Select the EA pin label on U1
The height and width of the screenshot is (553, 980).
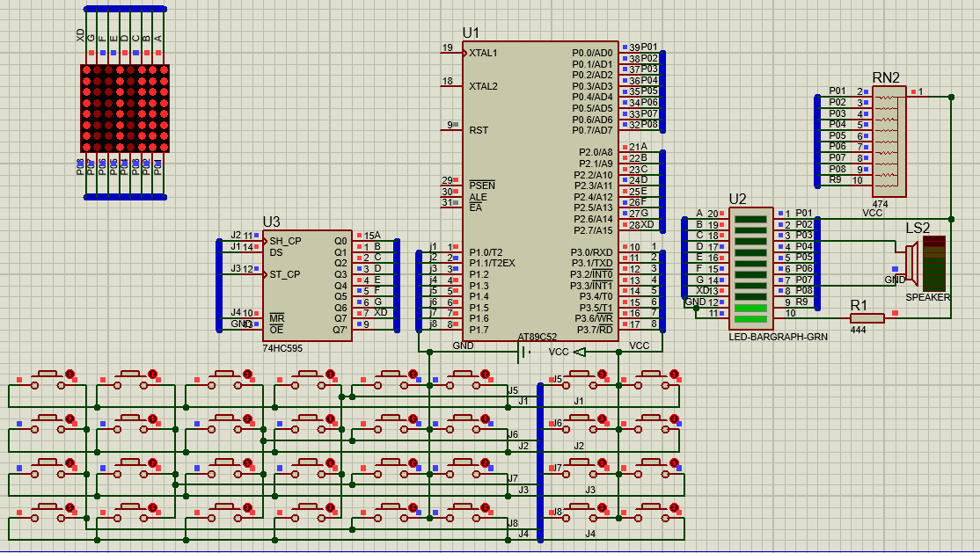coord(476,207)
